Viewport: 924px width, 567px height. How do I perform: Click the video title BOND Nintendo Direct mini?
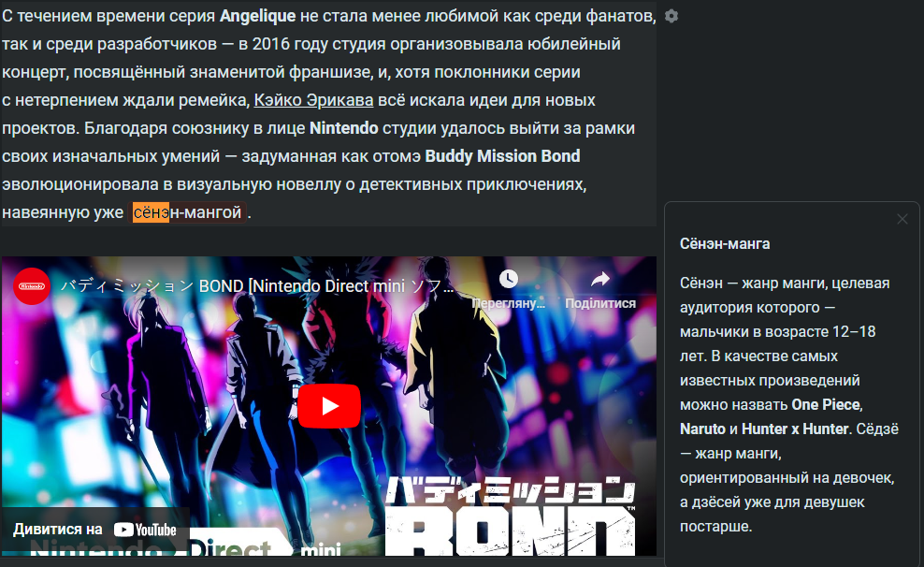(257, 286)
